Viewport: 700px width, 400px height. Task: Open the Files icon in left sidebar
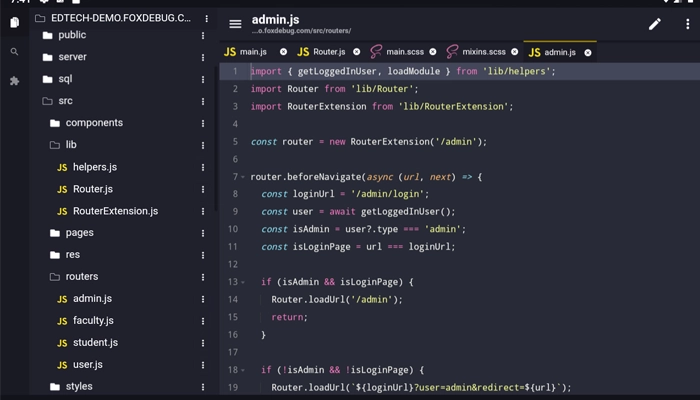[14, 22]
